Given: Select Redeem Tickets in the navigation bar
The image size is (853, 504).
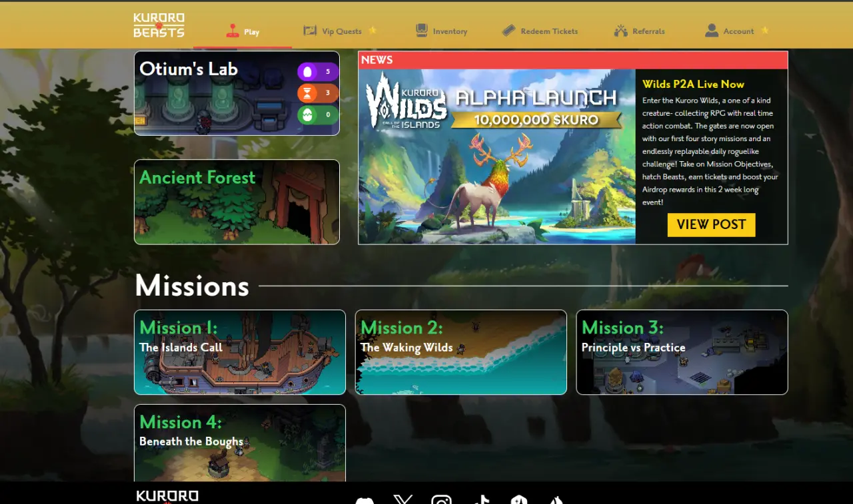Looking at the screenshot, I should point(540,31).
